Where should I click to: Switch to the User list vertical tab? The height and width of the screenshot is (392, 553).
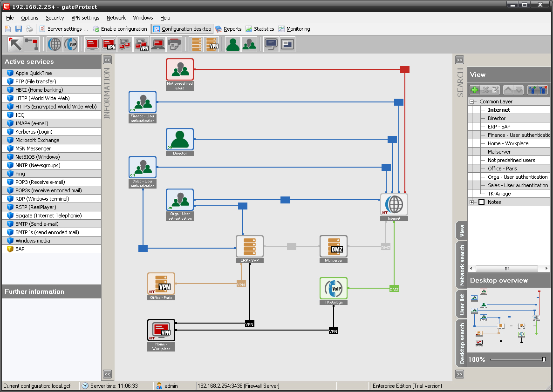462,304
